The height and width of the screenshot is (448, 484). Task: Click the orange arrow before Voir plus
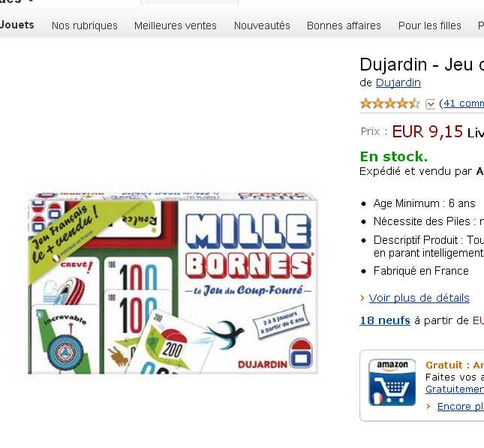[362, 298]
